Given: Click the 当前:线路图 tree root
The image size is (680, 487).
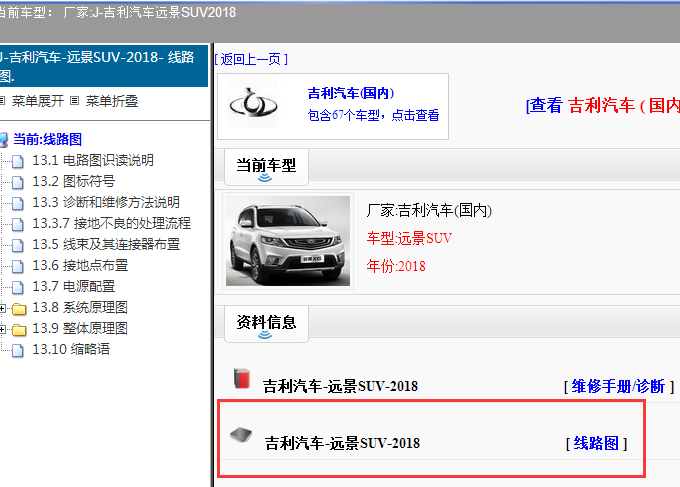Looking at the screenshot, I should click(48, 139).
